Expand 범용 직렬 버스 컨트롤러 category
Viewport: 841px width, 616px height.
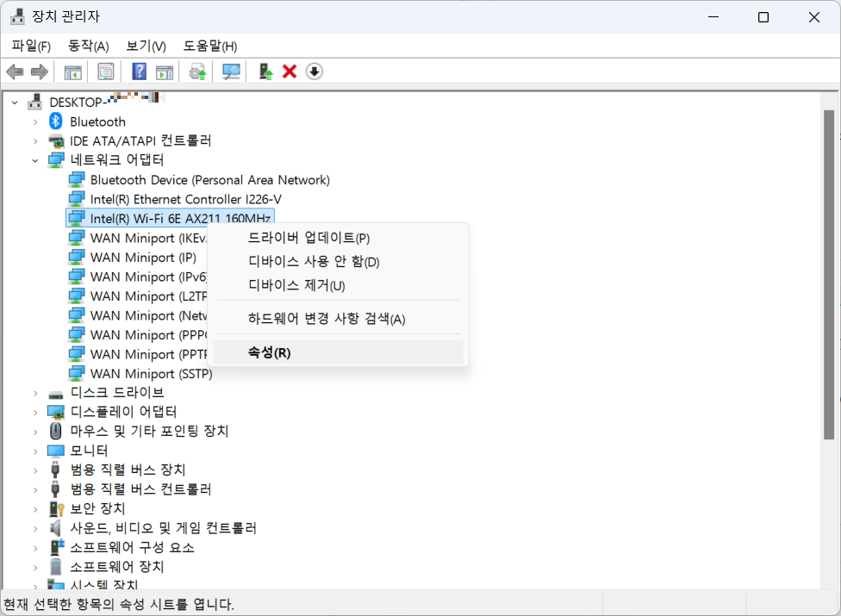click(x=35, y=490)
